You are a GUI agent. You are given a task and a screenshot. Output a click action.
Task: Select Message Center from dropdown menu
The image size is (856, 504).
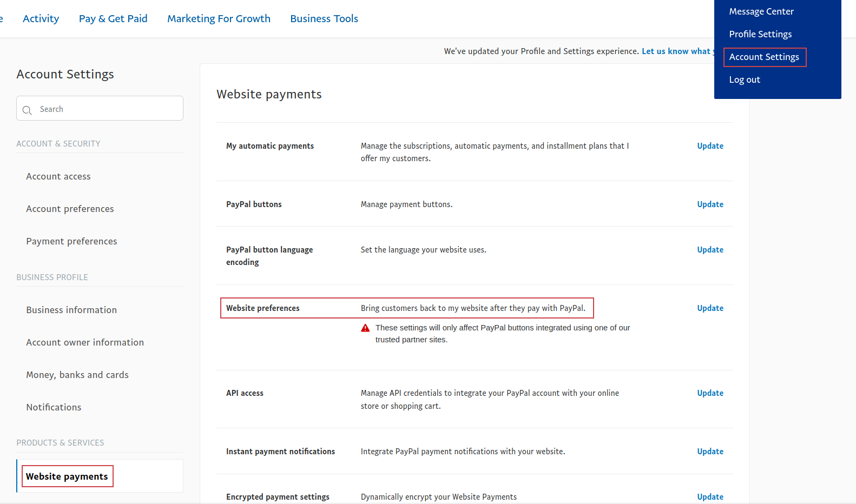pyautogui.click(x=761, y=11)
